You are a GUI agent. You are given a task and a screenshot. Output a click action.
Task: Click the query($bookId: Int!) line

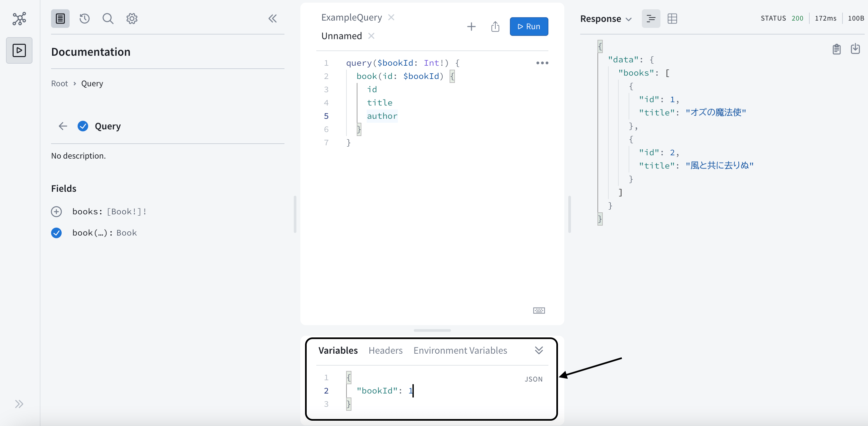click(x=403, y=63)
